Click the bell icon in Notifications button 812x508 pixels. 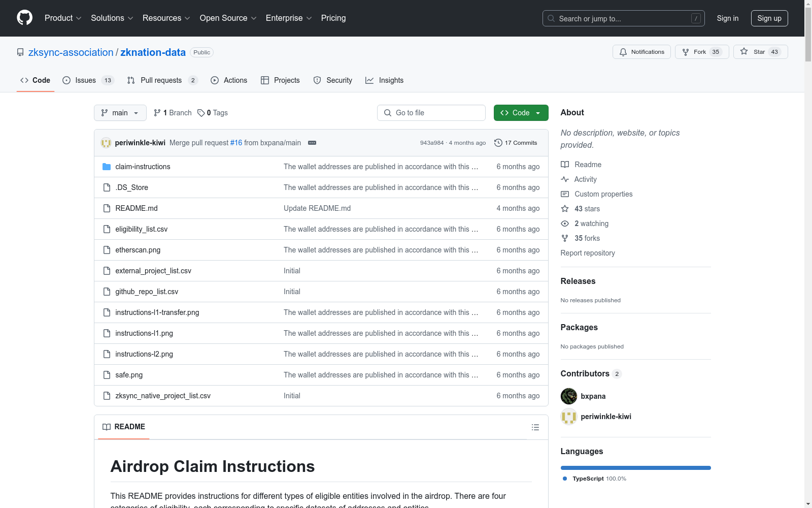623,52
